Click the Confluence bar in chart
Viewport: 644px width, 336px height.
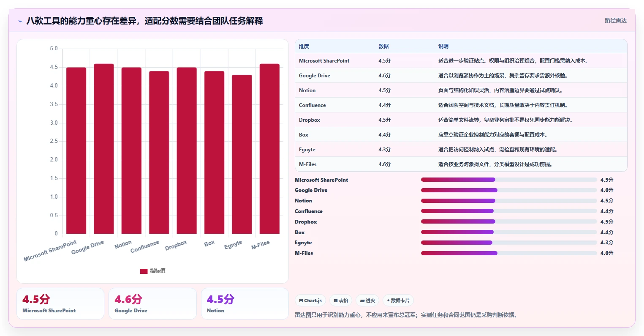tap(159, 153)
